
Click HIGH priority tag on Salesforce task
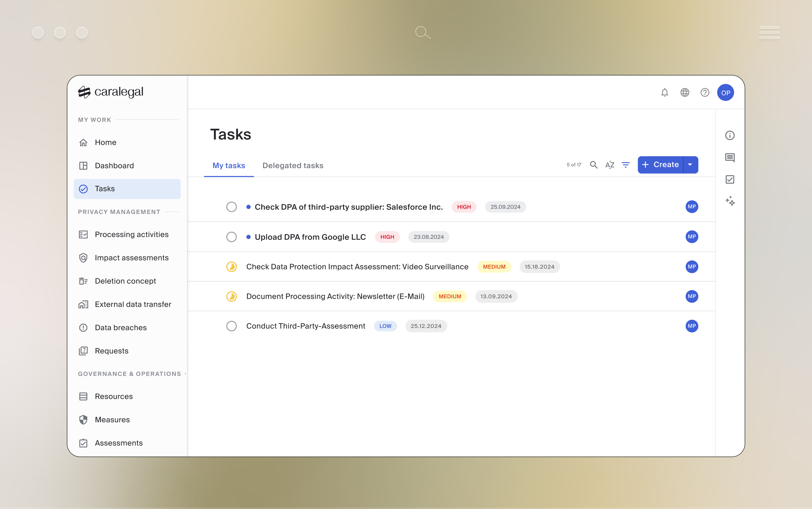[x=464, y=207]
